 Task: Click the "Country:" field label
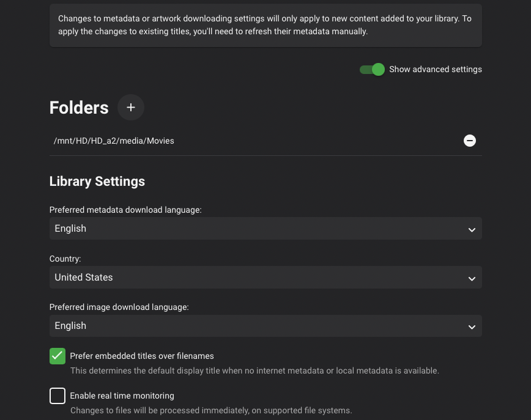pos(65,259)
